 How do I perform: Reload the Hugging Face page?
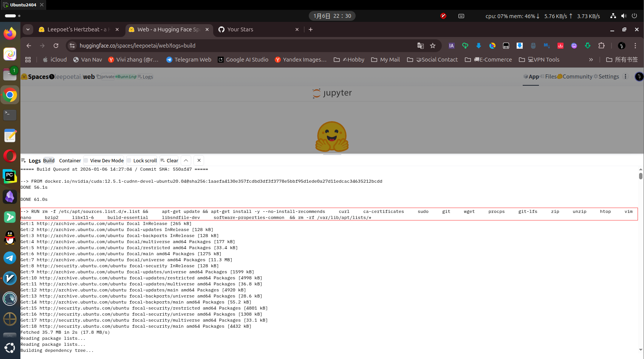56,46
